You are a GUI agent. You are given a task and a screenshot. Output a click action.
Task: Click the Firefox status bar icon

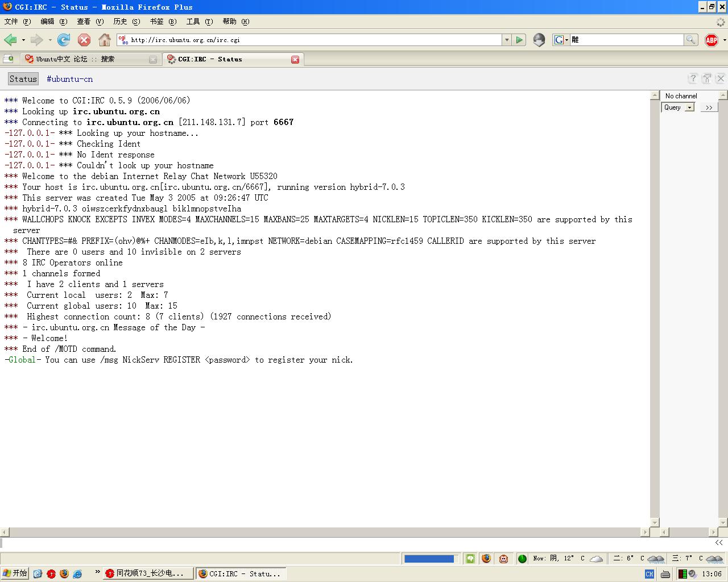[486, 559]
